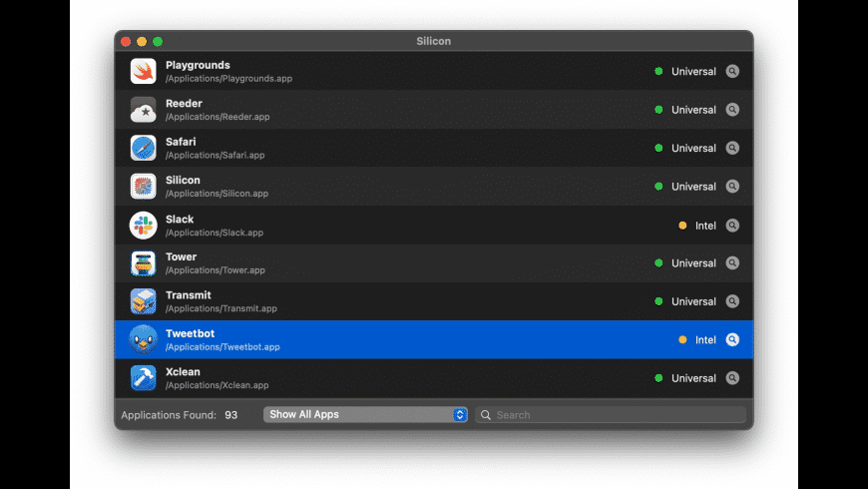
Task: Click the path /Applications/Safari.app
Action: tap(215, 155)
